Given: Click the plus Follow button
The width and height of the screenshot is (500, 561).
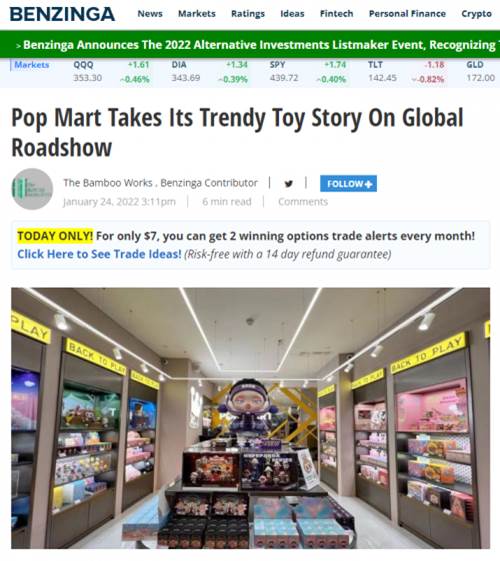Looking at the screenshot, I should tap(348, 184).
